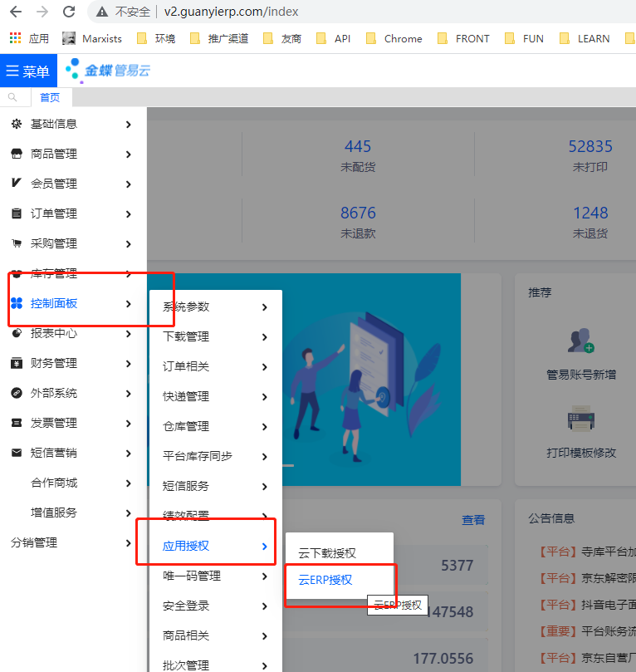The width and height of the screenshot is (636, 672).
Task: Click the 打印模板修改 printer icon
Action: click(x=580, y=418)
